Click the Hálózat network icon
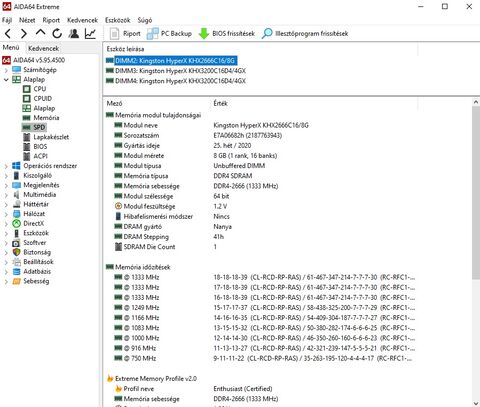Viewport: 480px width, 407px height. 16,214
